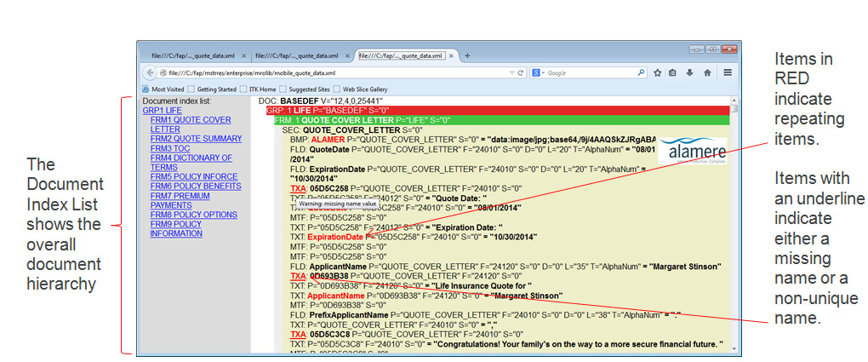Viewport: 868px width, 362px height.
Task: Click the FLD ExpirationDate field name
Action: point(337,168)
